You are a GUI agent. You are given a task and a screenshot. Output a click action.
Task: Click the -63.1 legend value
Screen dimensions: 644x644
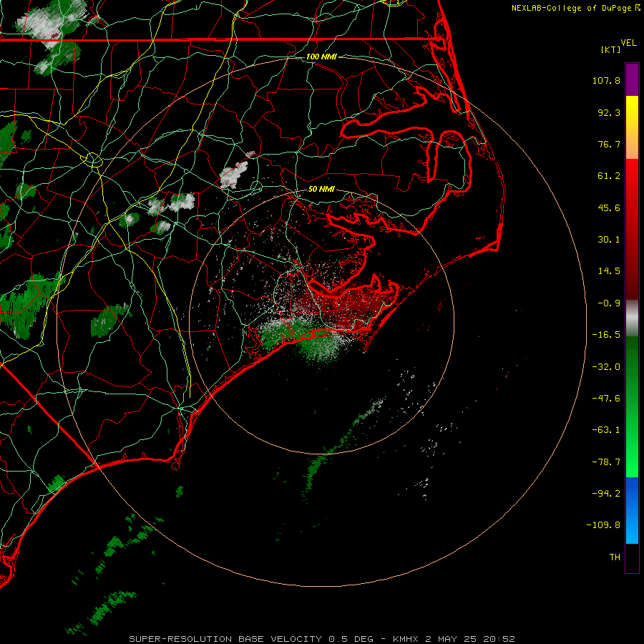pyautogui.click(x=606, y=430)
